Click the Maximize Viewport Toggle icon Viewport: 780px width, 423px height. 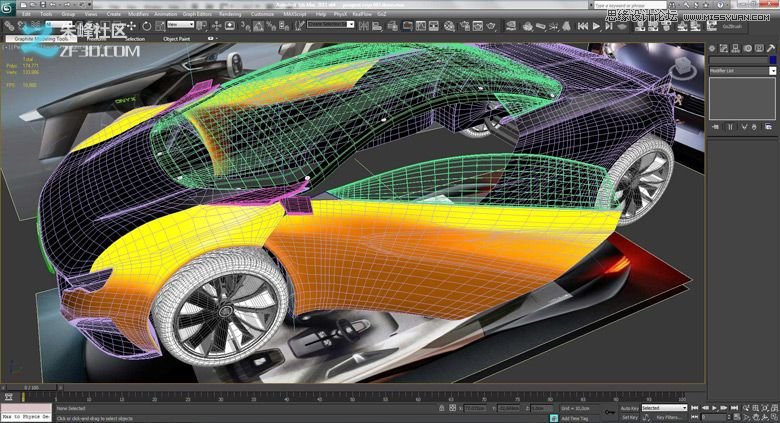[776, 418]
